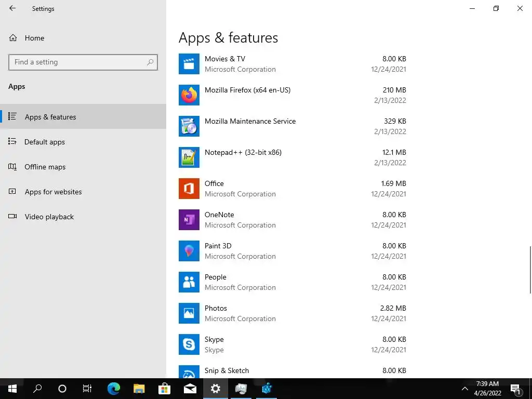Click the 2.82 MB size of Photos
This screenshot has width=532, height=399.
point(393,309)
